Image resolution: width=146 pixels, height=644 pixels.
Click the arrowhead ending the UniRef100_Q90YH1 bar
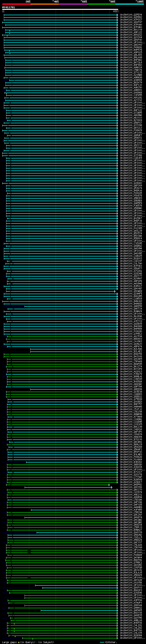(x=112, y=488)
